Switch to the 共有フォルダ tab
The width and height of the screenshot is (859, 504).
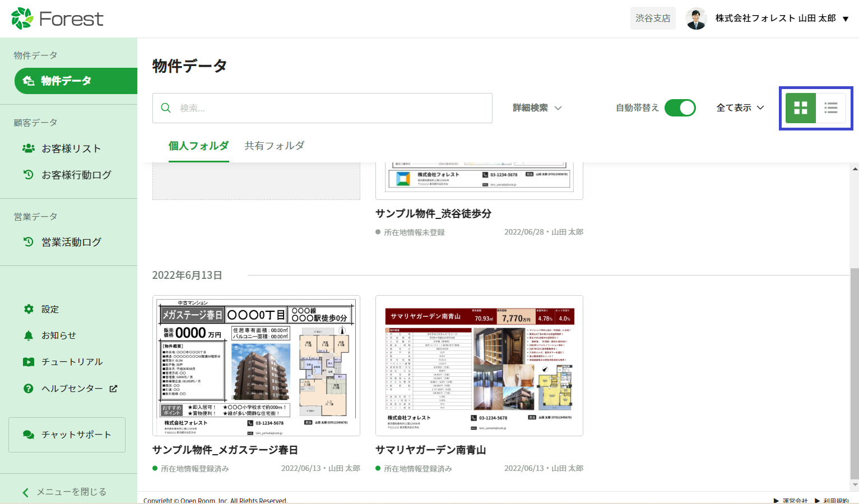[x=274, y=146]
